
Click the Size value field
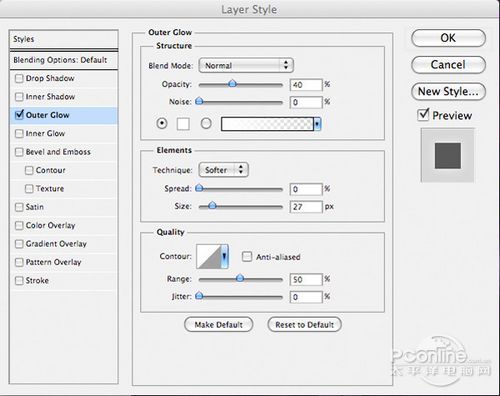pos(306,207)
